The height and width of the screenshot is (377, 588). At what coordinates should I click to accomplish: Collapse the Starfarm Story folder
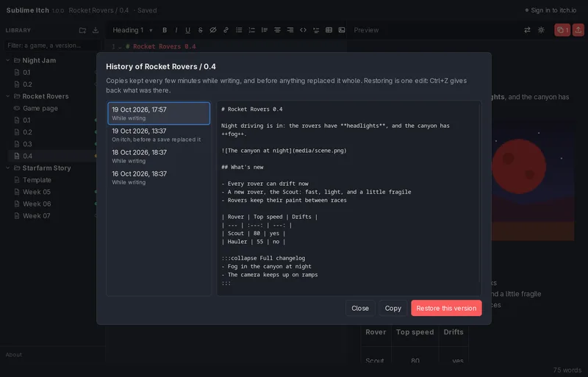tap(8, 168)
